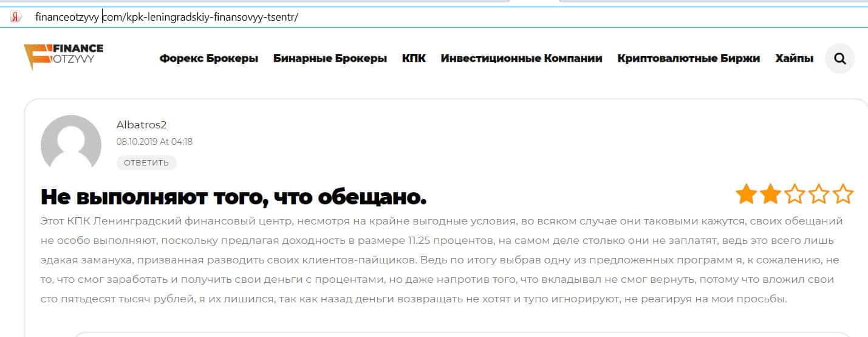Click the magnifier search icon
The height and width of the screenshot is (337, 868).
[840, 58]
